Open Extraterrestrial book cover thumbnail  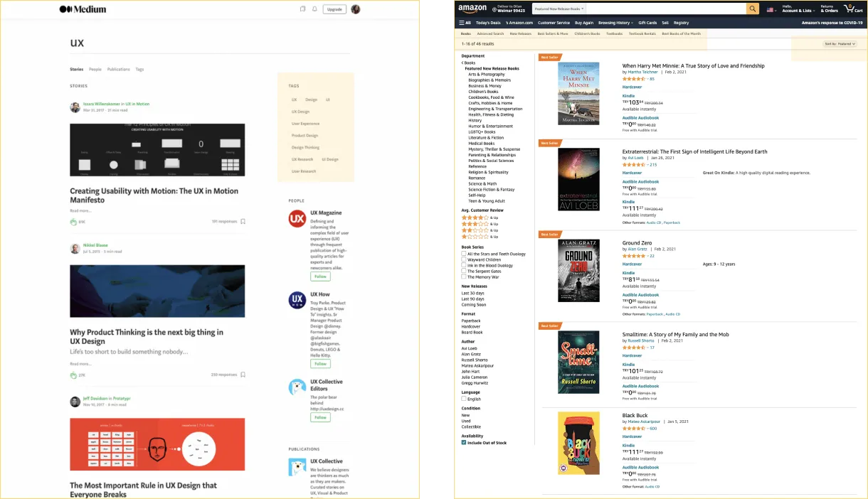578,179
